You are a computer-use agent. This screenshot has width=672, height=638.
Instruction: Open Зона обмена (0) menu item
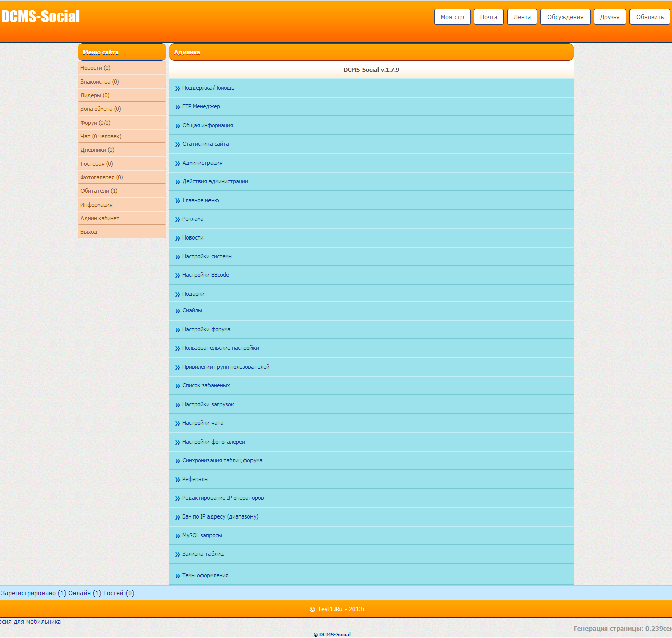tap(122, 109)
